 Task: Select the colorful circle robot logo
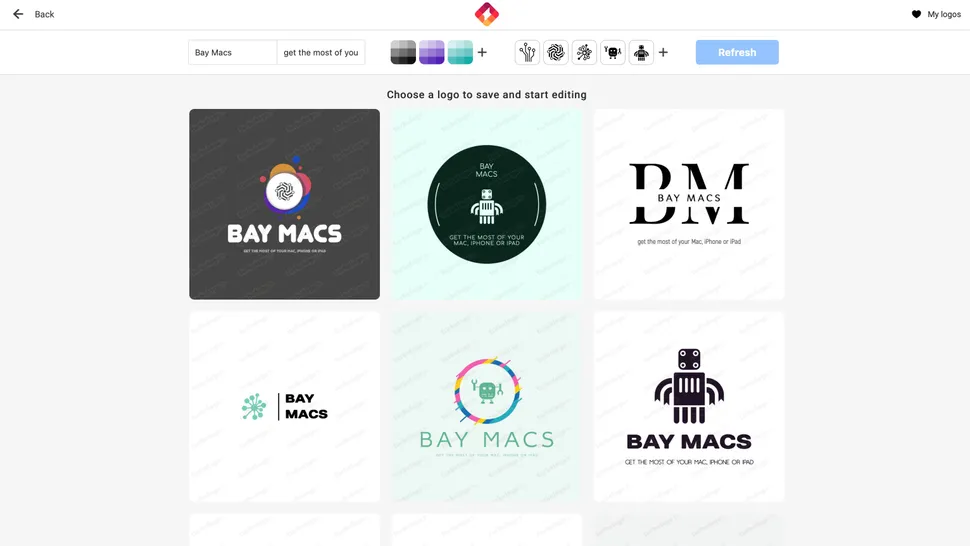[486, 406]
